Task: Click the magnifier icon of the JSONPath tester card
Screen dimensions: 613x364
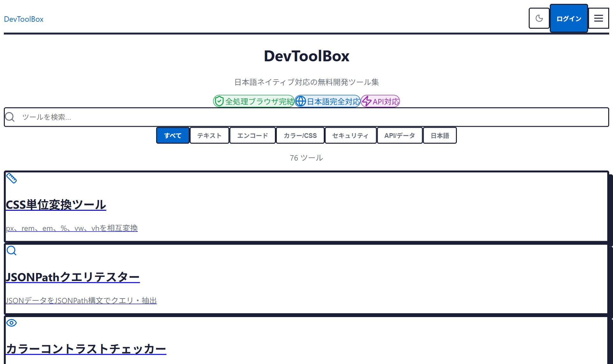Action: pos(11,251)
